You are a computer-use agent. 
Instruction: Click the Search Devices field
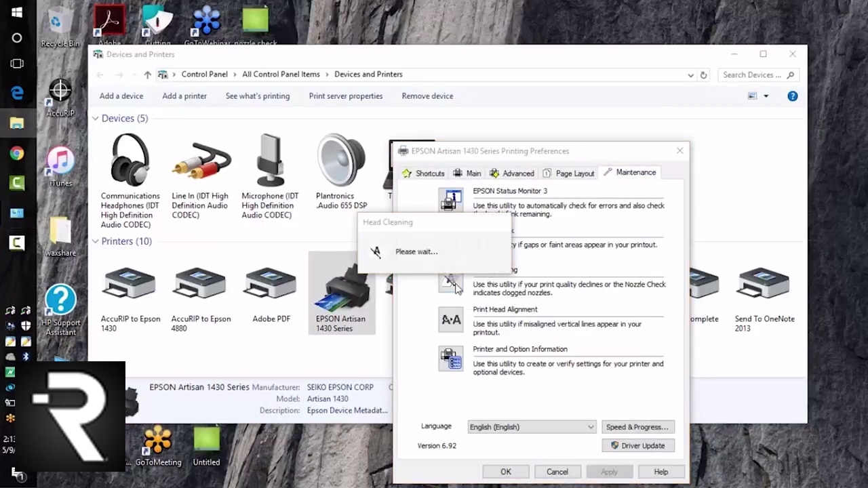click(x=757, y=75)
